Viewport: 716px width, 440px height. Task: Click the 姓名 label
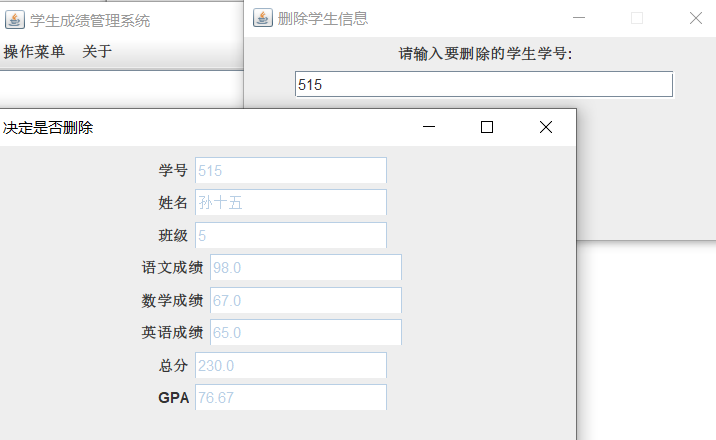tap(173, 203)
